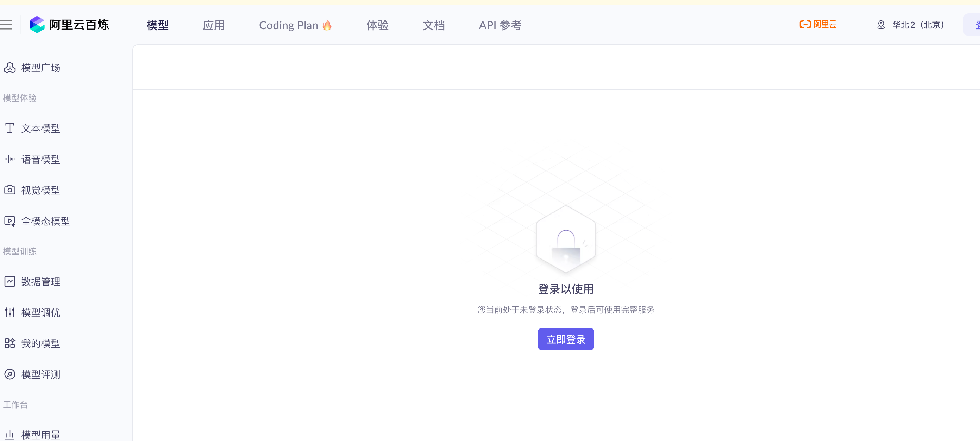980x441 pixels.
Task: Open Model Evaluation (模型评测) compass icon
Action: pos(10,375)
